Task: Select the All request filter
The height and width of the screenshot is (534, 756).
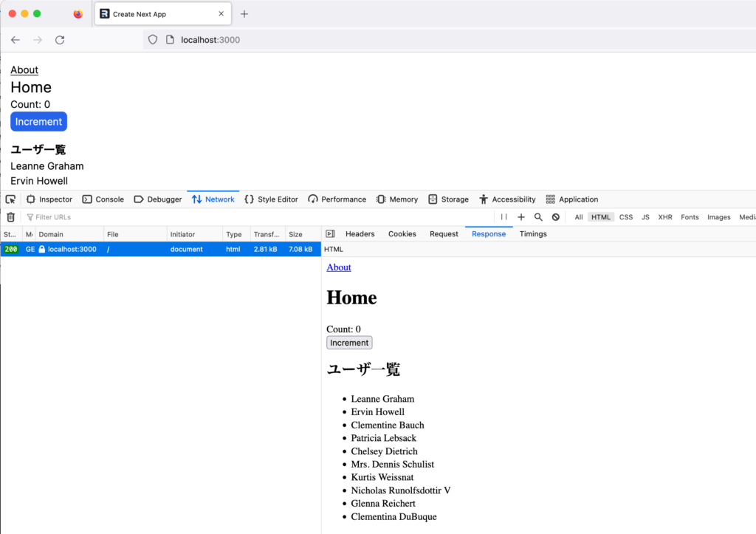Action: click(x=579, y=217)
